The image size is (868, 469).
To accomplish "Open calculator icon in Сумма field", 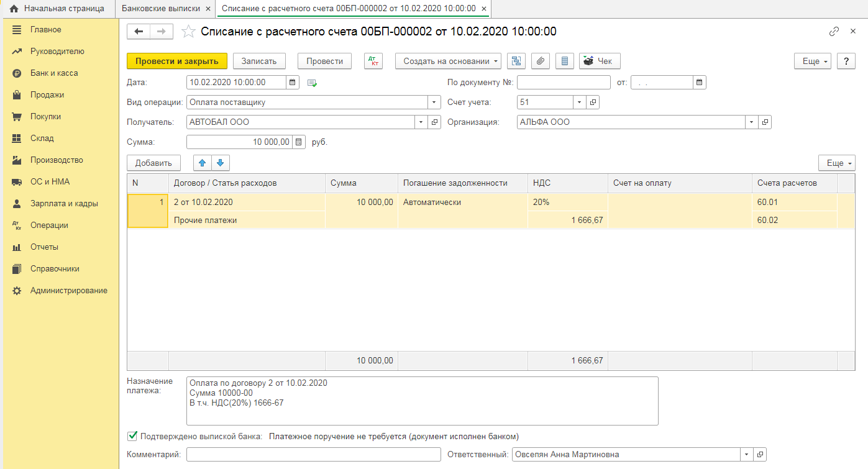I will pos(299,142).
